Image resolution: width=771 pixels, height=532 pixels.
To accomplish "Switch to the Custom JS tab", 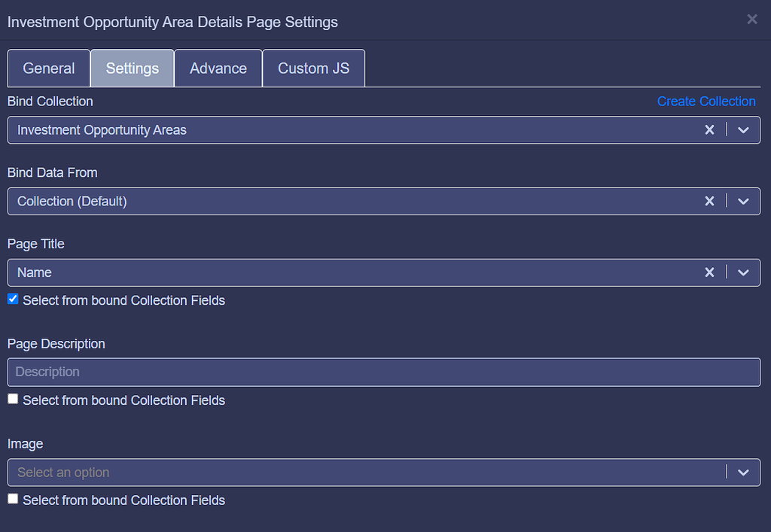I will click(313, 68).
